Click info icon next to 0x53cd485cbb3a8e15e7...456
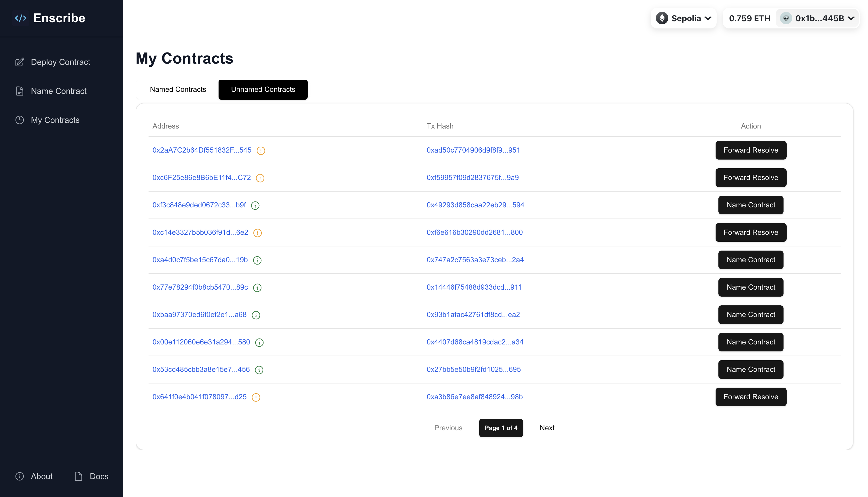This screenshot has height=497, width=868. tap(259, 370)
